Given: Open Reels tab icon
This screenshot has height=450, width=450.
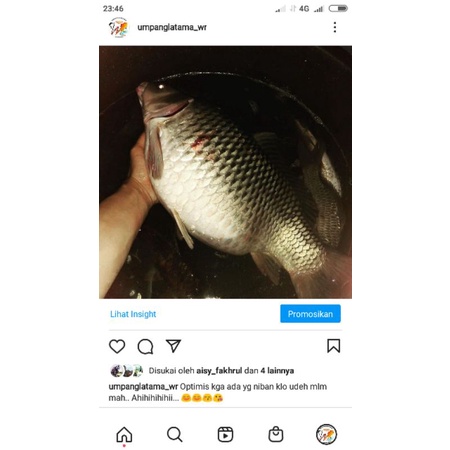Looking at the screenshot, I should click(x=225, y=434).
